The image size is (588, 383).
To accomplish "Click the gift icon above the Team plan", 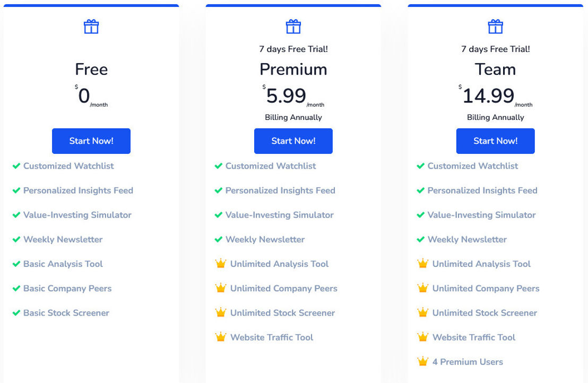I will point(495,27).
